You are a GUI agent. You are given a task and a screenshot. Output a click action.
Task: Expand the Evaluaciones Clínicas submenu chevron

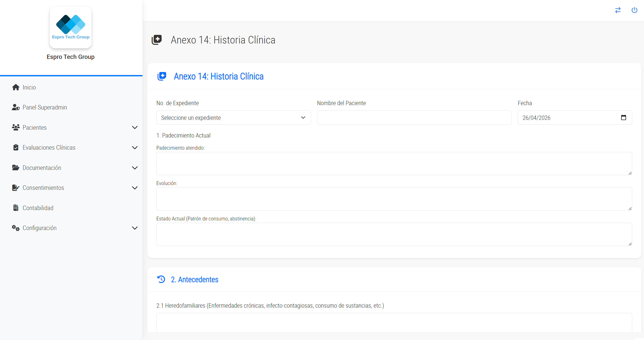click(x=135, y=147)
